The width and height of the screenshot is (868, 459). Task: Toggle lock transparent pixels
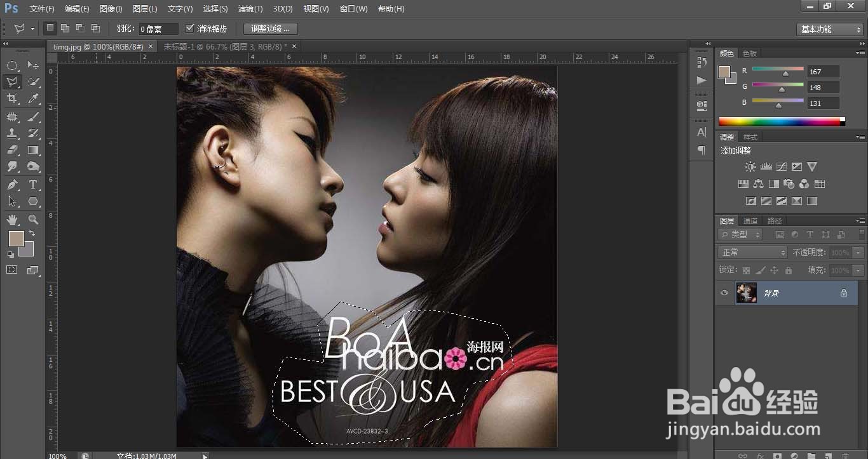[x=746, y=270]
